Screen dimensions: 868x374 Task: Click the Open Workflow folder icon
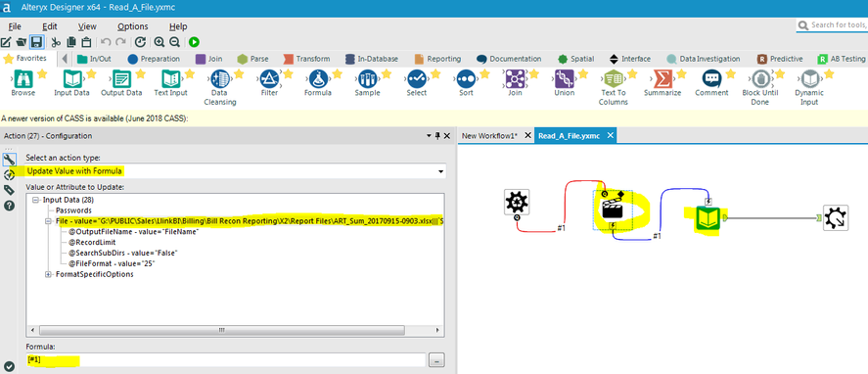click(x=21, y=42)
